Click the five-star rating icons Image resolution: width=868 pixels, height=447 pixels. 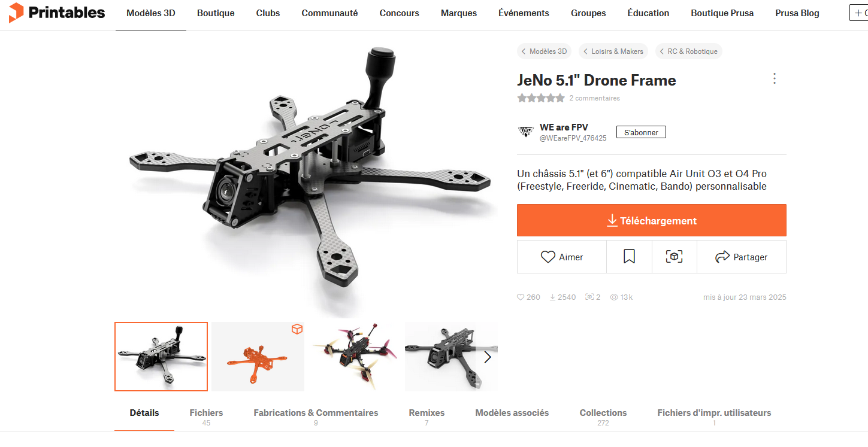541,98
